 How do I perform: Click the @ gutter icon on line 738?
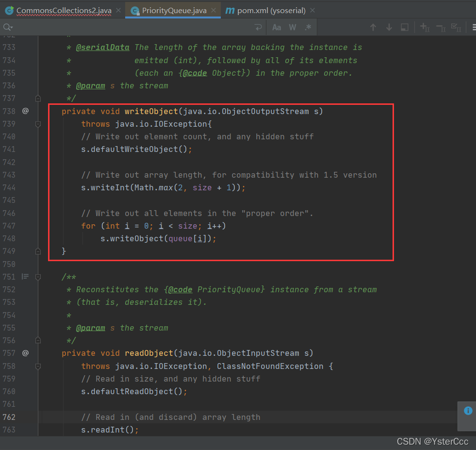26,111
